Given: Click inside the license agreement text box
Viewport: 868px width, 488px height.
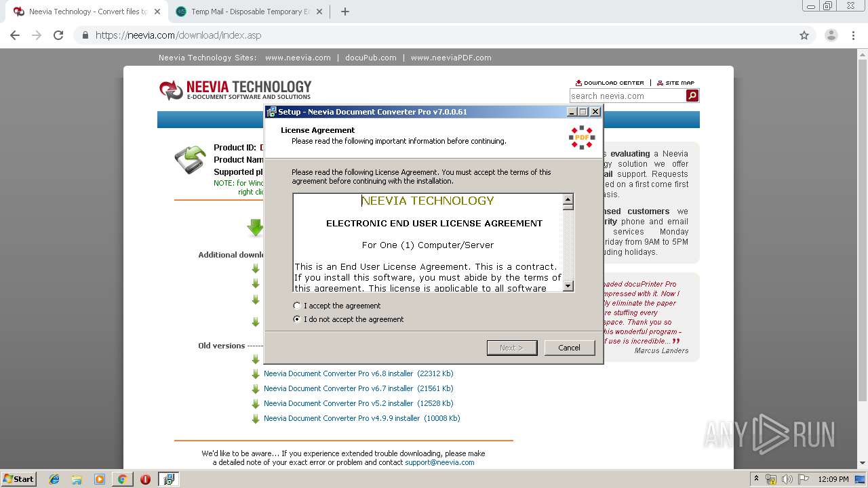Looking at the screenshot, I should [428, 243].
